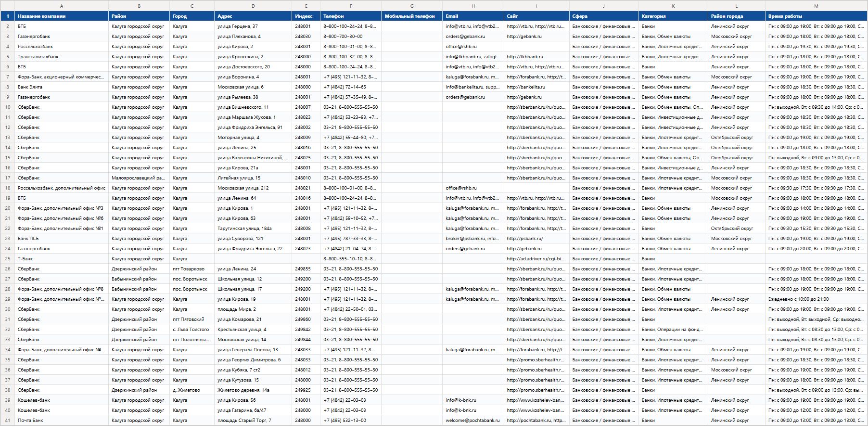
Task: Click the 'Сфера' header cell
Action: [604, 16]
